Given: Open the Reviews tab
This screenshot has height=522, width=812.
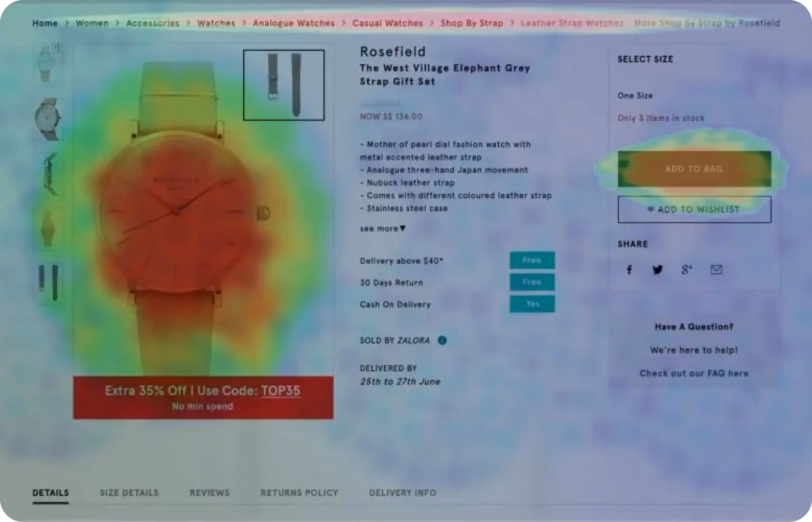Looking at the screenshot, I should tap(209, 493).
